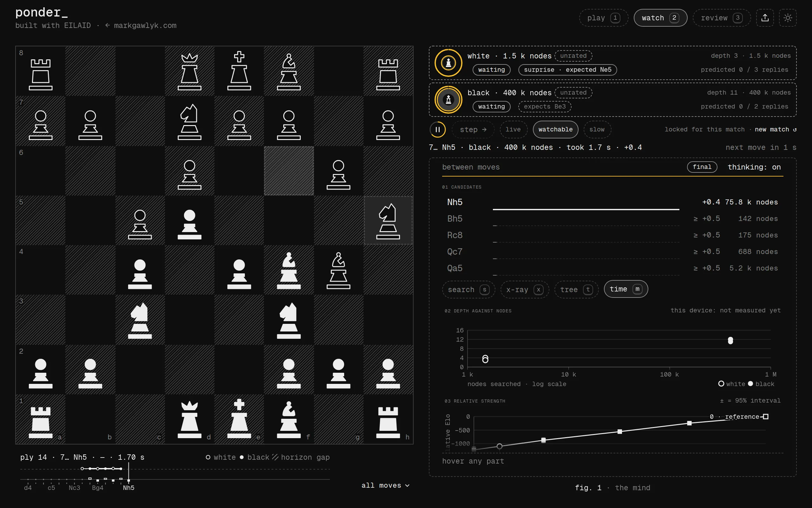
Task: Click the empty f6 square
Action: coord(289,171)
